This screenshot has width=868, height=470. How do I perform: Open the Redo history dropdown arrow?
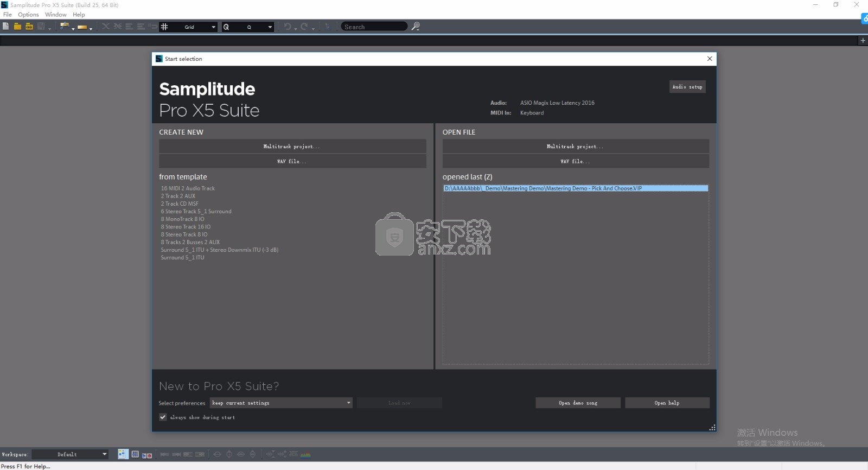click(313, 29)
